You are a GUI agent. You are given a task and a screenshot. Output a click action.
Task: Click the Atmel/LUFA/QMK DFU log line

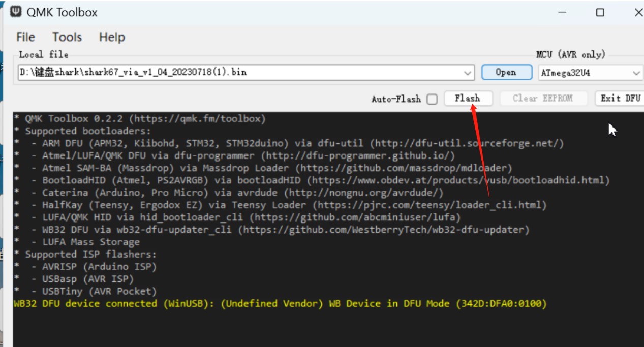[234, 156]
